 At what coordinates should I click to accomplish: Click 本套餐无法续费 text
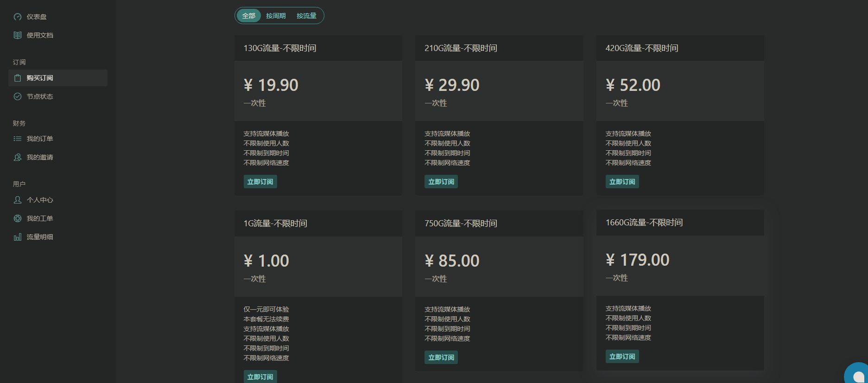[x=266, y=319]
